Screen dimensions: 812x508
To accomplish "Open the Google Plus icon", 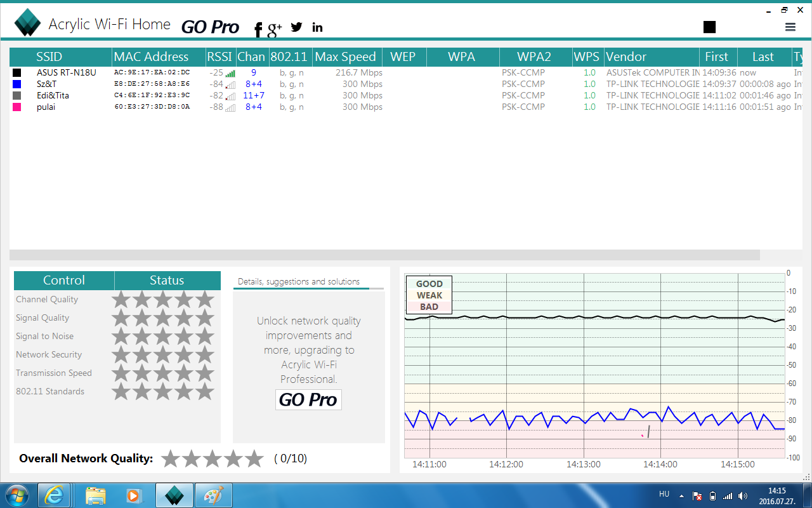I will click(x=275, y=28).
